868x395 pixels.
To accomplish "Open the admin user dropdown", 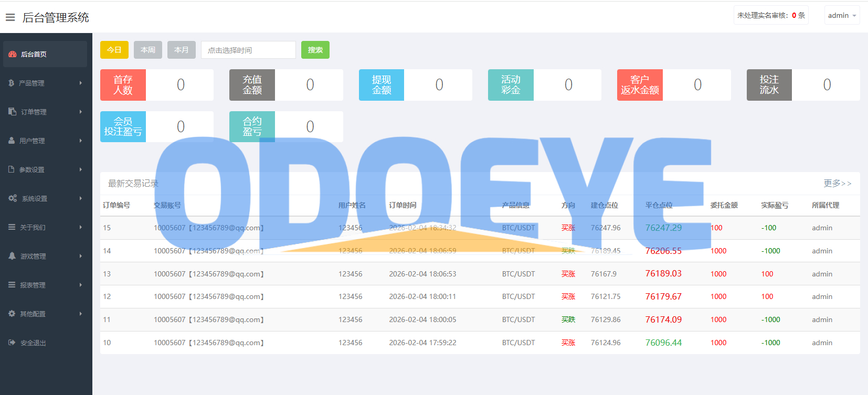I will pos(842,15).
